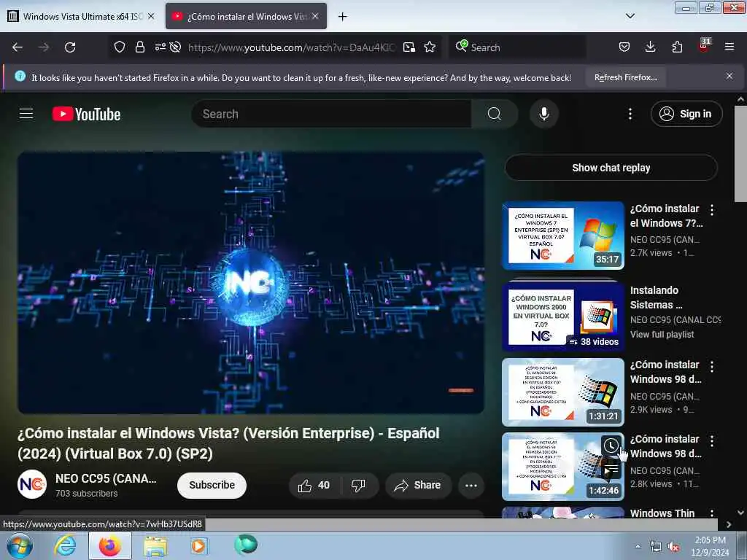
Task: Subscribe to the NEO CC95 channel
Action: [x=212, y=485]
